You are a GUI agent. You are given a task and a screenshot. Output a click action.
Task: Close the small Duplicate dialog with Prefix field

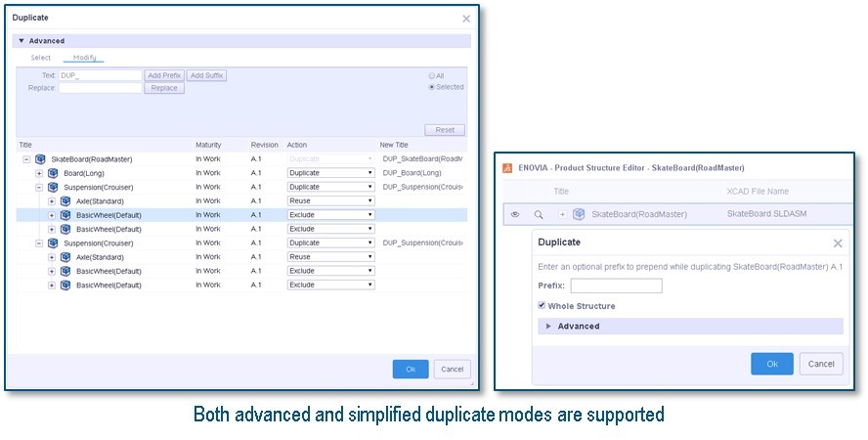(838, 242)
